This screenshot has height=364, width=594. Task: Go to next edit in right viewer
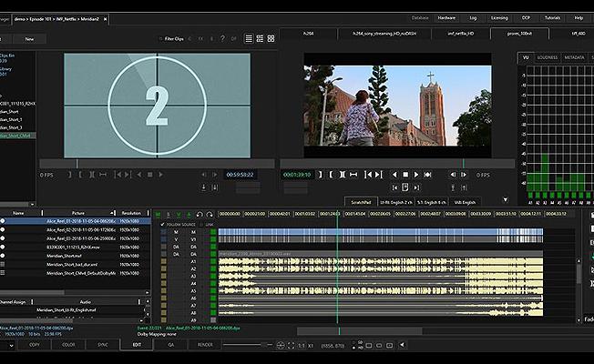pyautogui.click(x=378, y=175)
